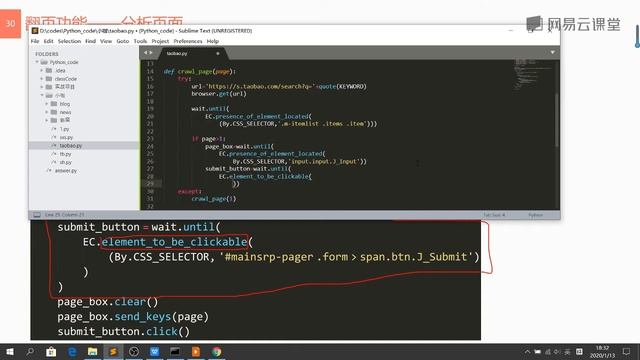Viewport: 640px width, 360px height.
Task: Open the blue app next to OBS on the taskbar
Action: [155, 351]
